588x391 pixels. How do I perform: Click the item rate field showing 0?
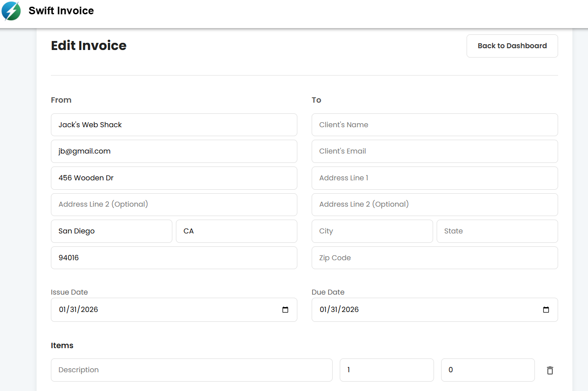pyautogui.click(x=488, y=370)
